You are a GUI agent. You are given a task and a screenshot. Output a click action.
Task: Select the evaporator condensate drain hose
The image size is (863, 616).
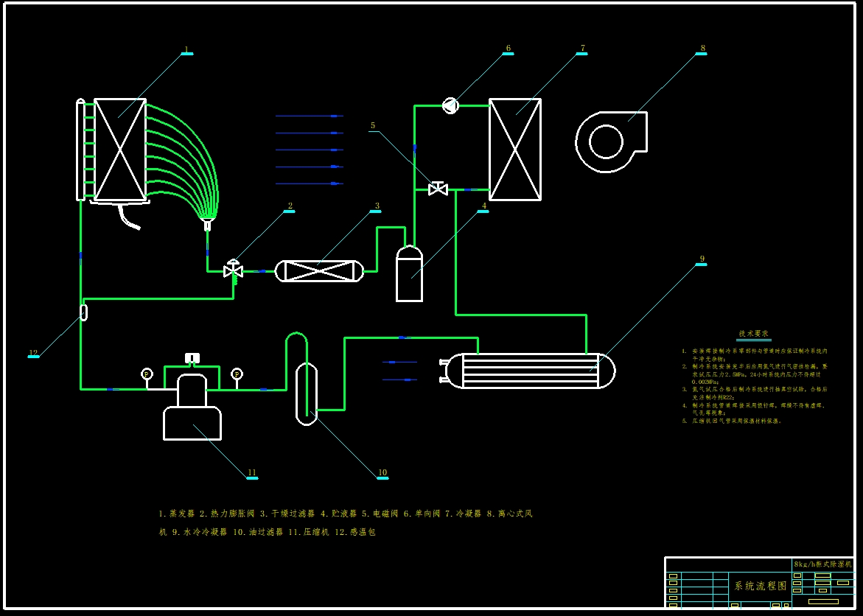(130, 217)
